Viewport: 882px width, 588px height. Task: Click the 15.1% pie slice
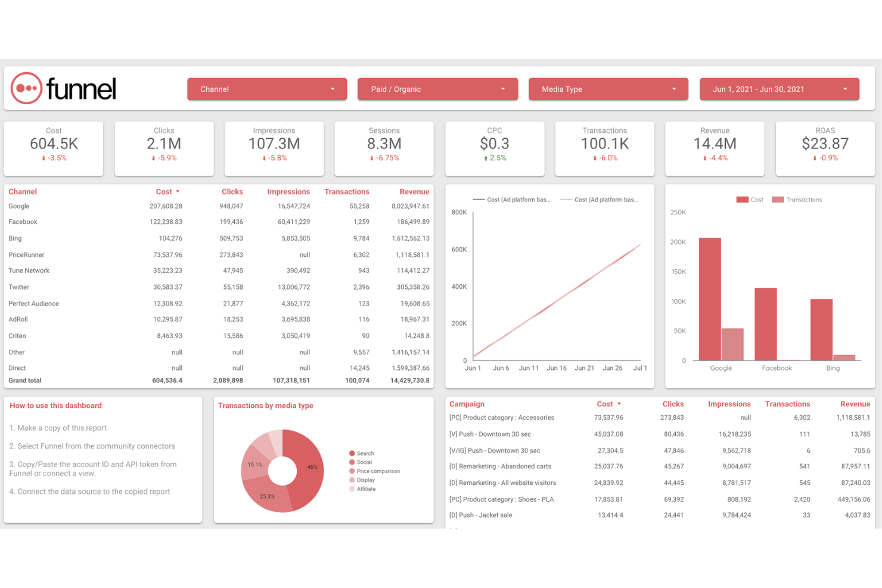pos(255,464)
